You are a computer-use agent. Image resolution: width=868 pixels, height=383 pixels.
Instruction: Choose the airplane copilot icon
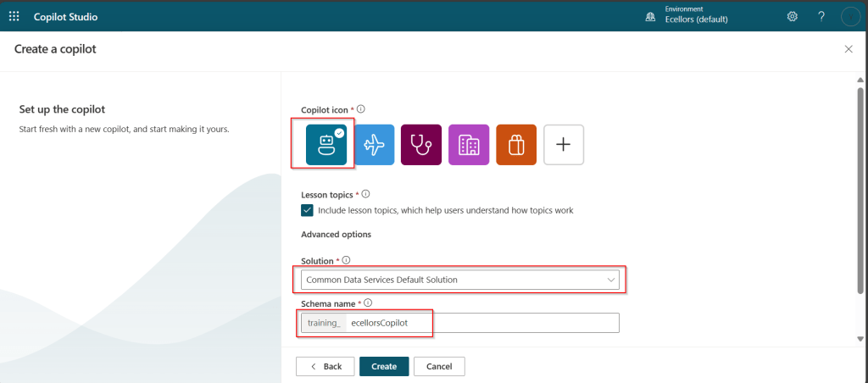tap(374, 145)
